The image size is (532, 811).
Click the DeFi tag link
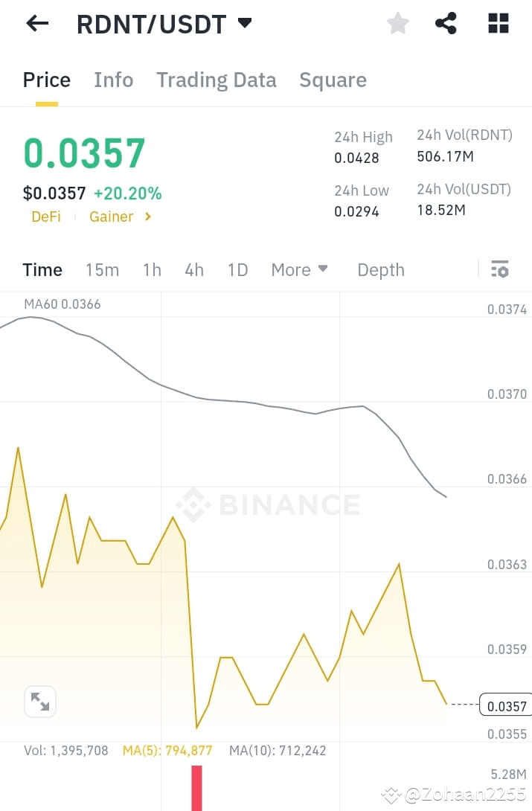(x=45, y=217)
